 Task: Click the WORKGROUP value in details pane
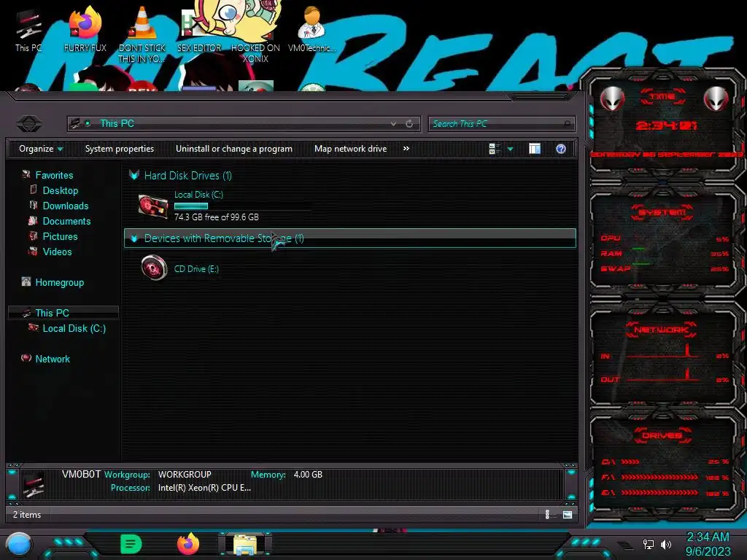[185, 475]
